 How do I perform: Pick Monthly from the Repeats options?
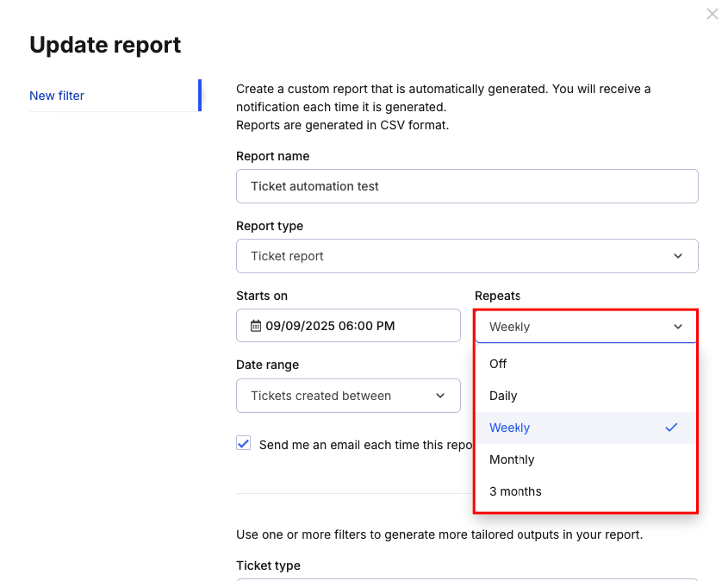[x=586, y=459]
